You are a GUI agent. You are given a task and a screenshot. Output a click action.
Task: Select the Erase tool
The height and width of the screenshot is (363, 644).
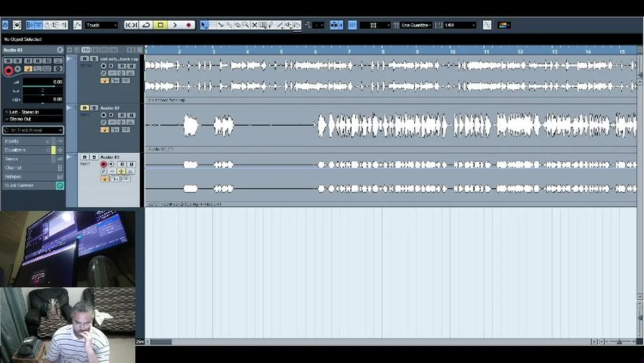tap(237, 25)
